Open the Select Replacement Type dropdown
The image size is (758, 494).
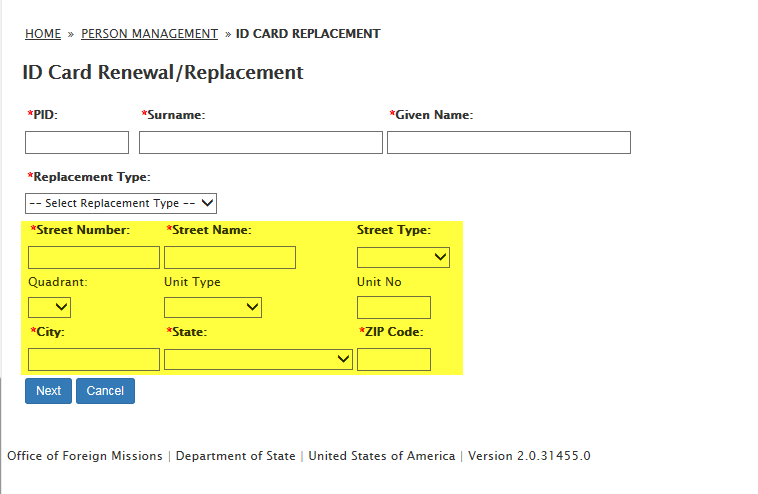pyautogui.click(x=121, y=203)
